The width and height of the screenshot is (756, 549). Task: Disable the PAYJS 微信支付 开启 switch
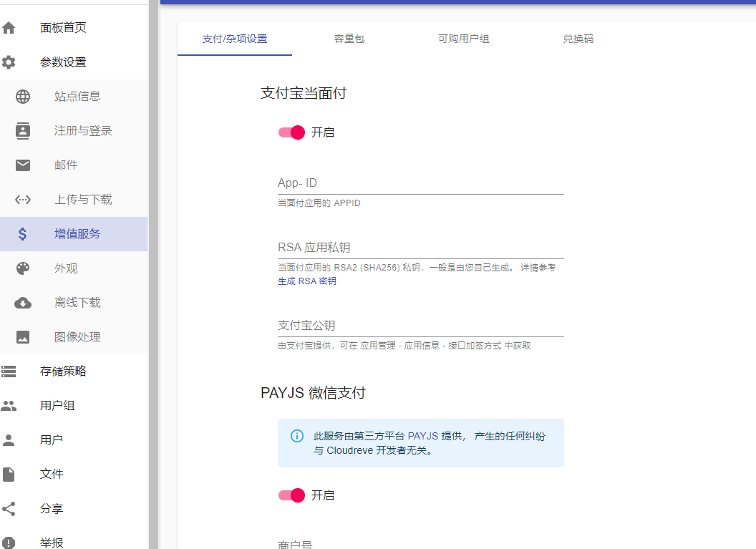(291, 495)
